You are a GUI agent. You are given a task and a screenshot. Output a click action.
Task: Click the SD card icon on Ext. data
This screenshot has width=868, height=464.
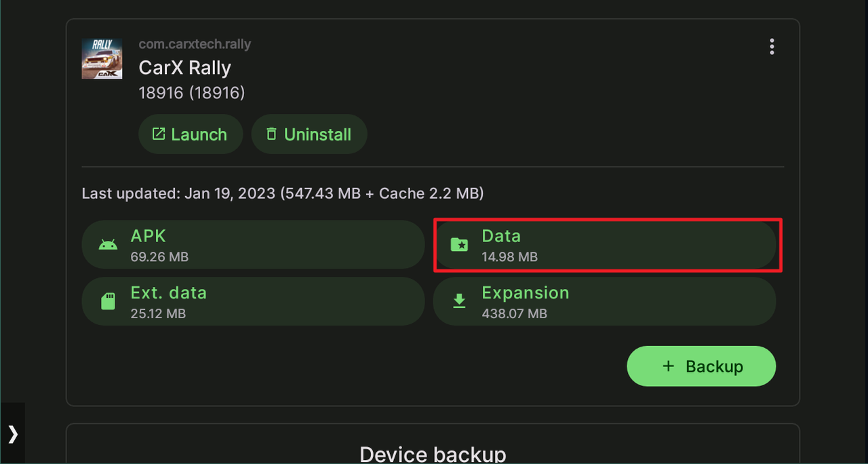[x=108, y=301]
